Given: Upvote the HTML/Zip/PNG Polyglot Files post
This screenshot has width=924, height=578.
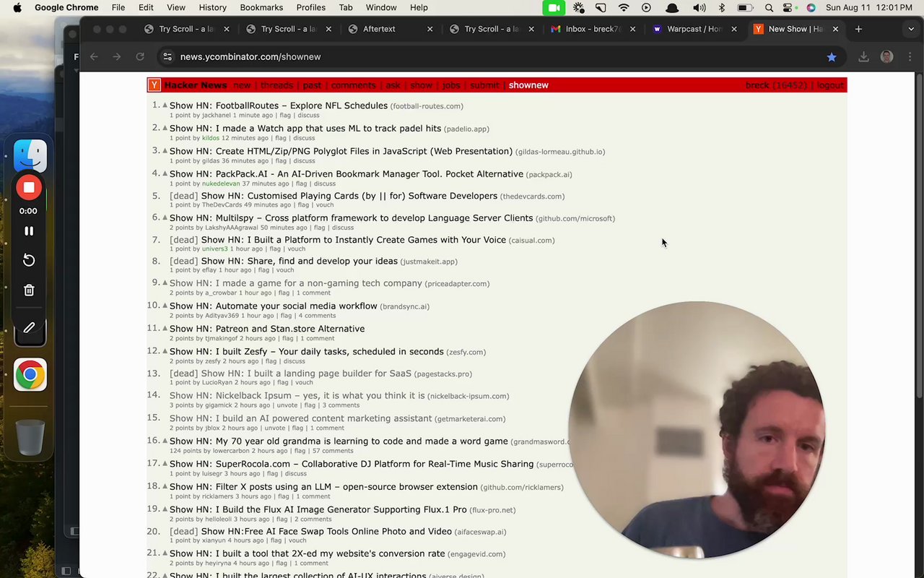Looking at the screenshot, I should pyautogui.click(x=165, y=151).
